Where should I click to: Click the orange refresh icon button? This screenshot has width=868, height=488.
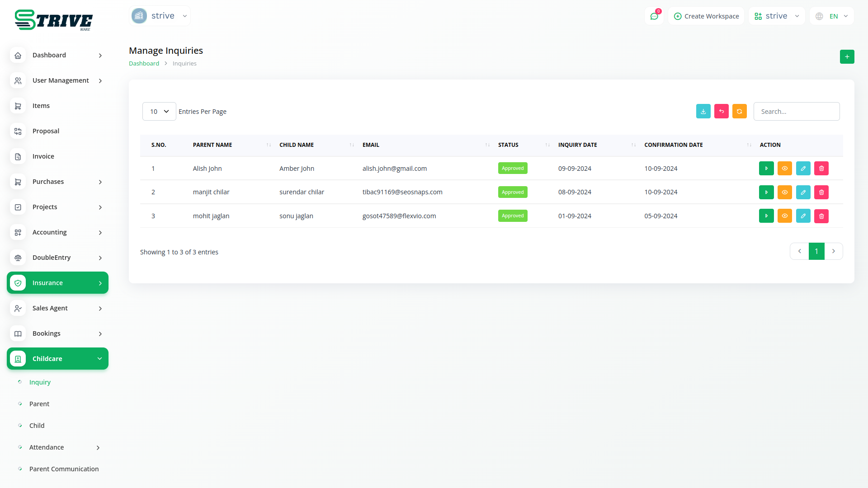(x=739, y=112)
